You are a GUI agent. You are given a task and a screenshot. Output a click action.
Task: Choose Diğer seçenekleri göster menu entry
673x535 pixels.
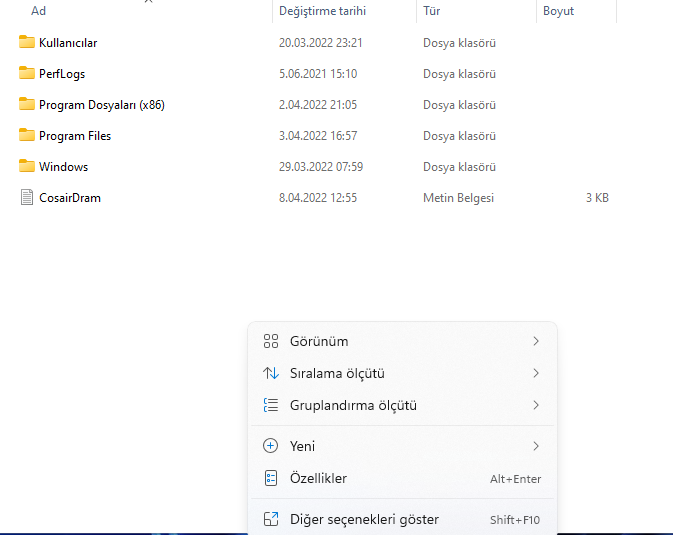(364, 519)
